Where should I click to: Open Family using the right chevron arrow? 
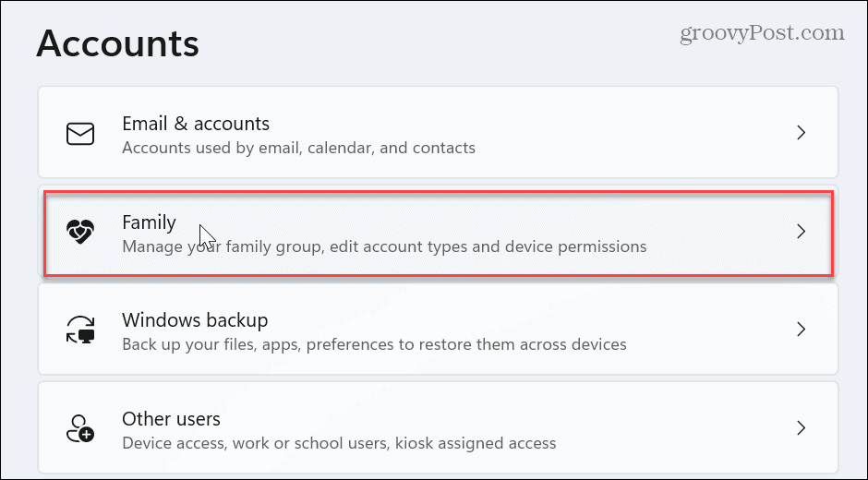click(801, 232)
